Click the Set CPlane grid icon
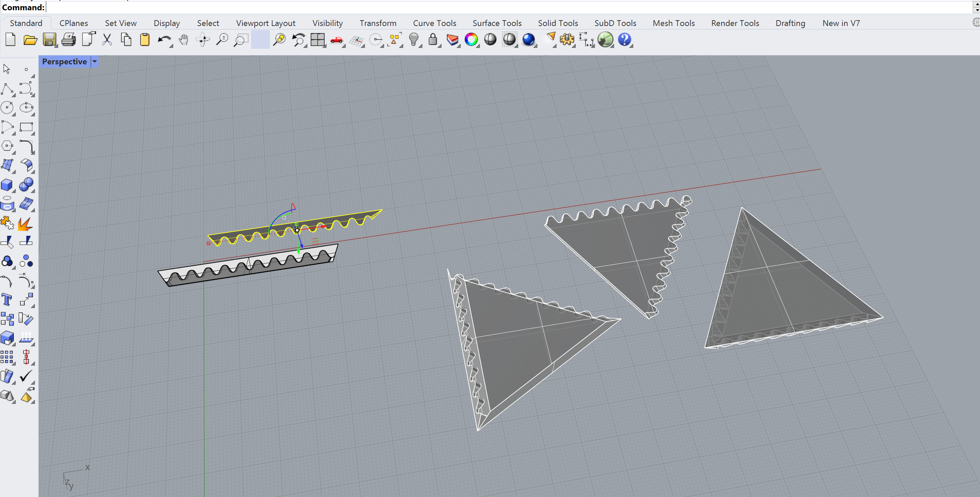 (x=356, y=40)
